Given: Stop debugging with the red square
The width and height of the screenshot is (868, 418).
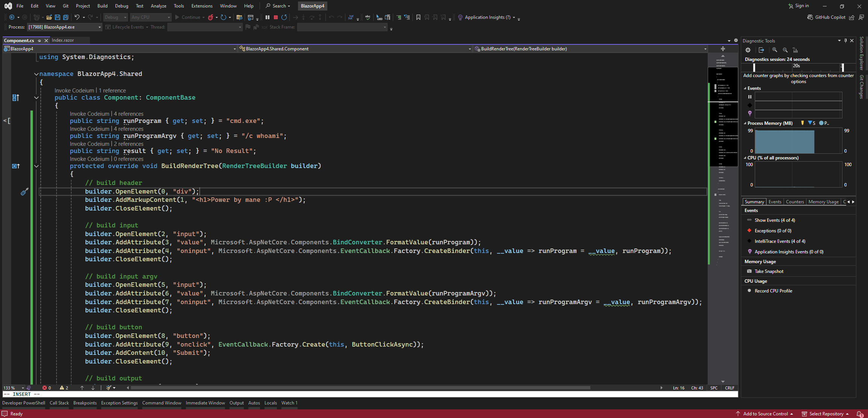Looking at the screenshot, I should 276,17.
